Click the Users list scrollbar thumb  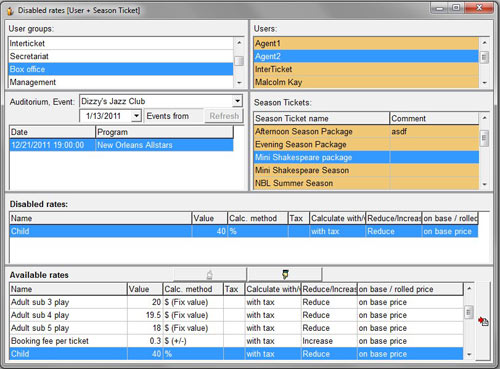click(x=484, y=57)
